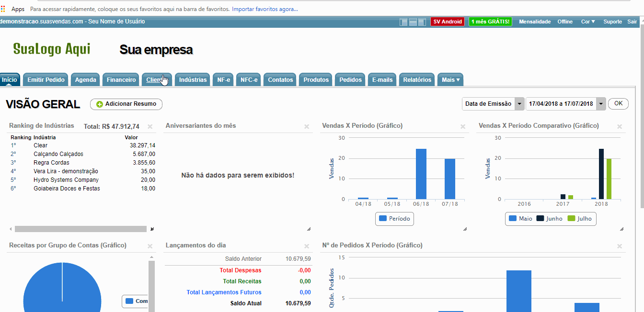This screenshot has height=312, width=644.
Task: Open the Agenda tab
Action: click(x=86, y=80)
